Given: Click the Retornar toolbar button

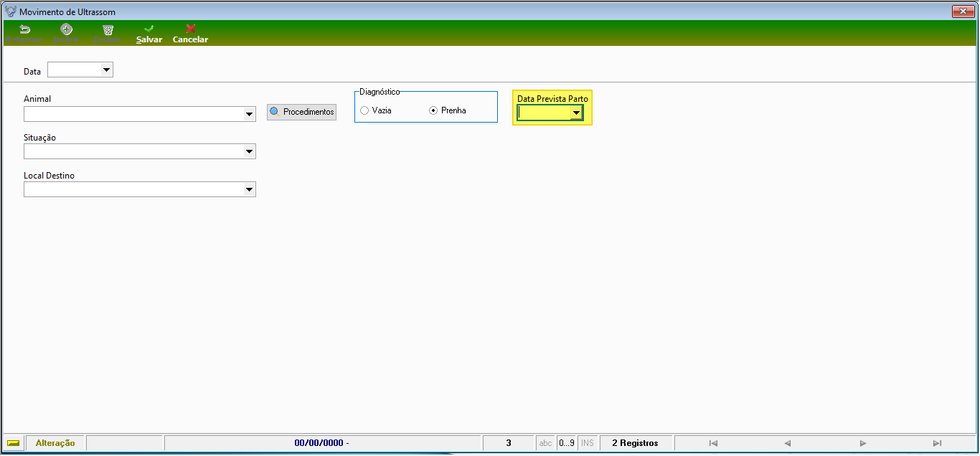Looking at the screenshot, I should click(x=24, y=34).
